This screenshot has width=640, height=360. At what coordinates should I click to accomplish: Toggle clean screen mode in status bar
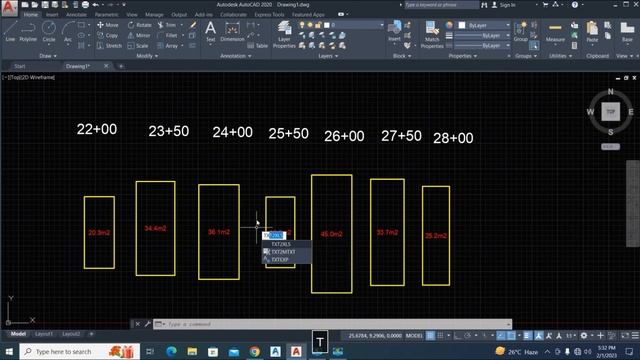[x=625, y=336]
